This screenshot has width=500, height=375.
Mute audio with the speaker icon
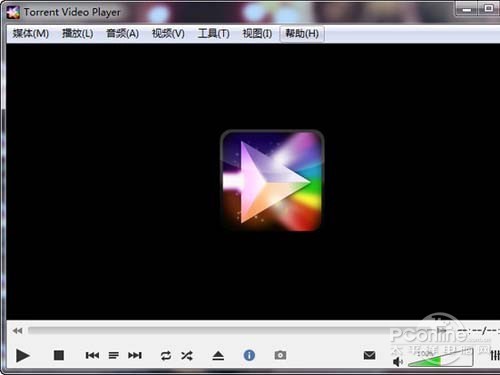point(398,361)
